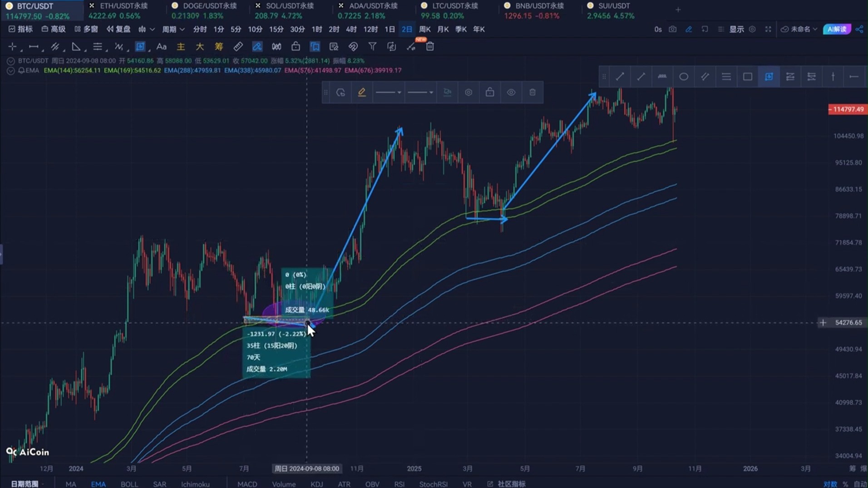Open line style dropdown in edit bar
This screenshot has width=868, height=488.
(389, 93)
